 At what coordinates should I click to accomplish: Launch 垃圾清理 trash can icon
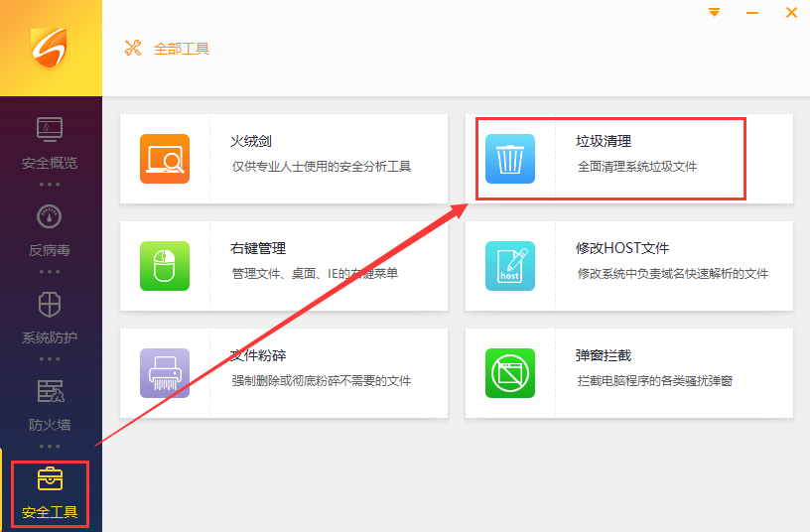[510, 159]
